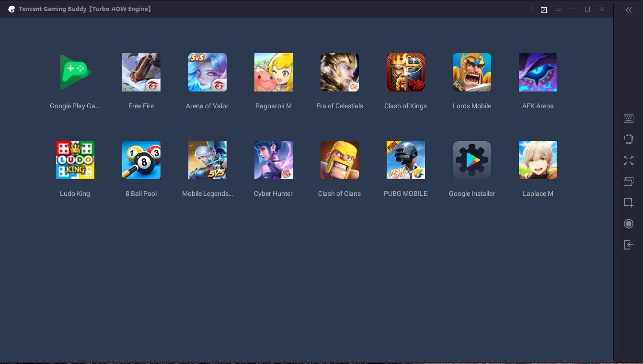The image size is (643, 364).
Task: Open multi-window icon in right sidebar
Action: 629,182
